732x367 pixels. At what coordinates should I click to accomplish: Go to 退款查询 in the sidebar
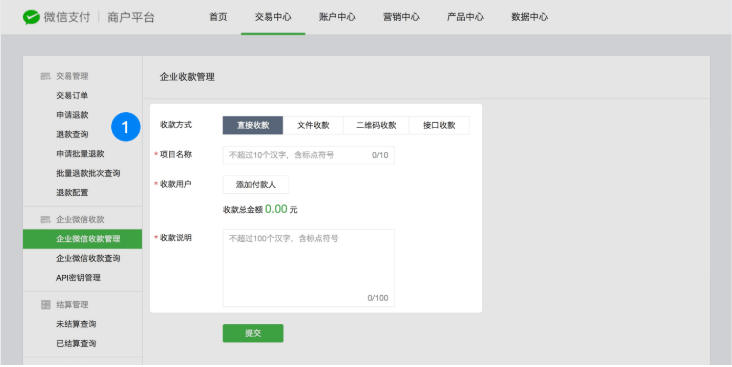coord(72,134)
